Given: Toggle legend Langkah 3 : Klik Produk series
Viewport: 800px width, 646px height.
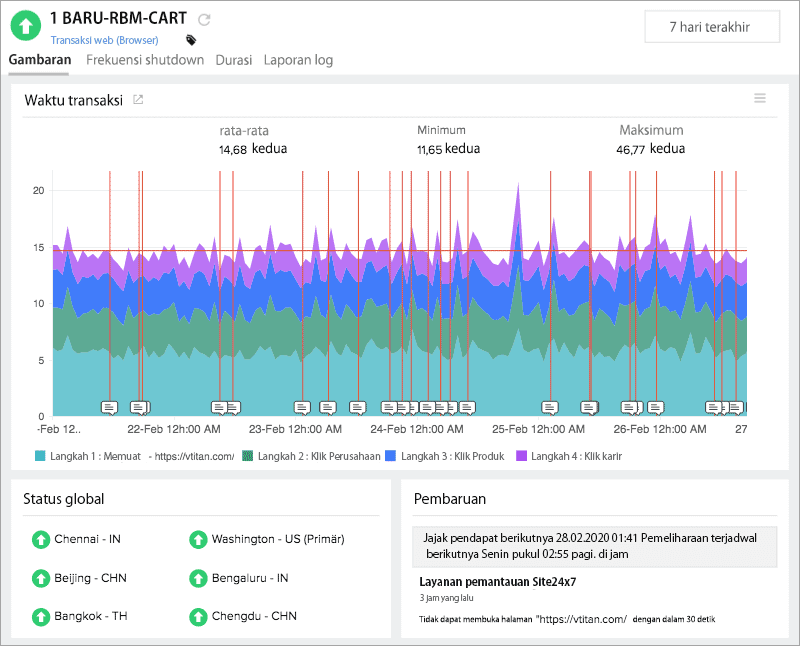Looking at the screenshot, I should [444, 456].
